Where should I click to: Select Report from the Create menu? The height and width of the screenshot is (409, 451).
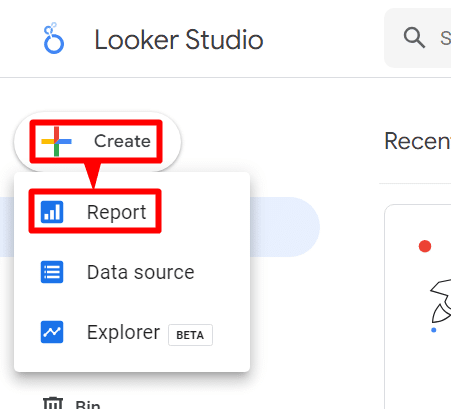132,212
